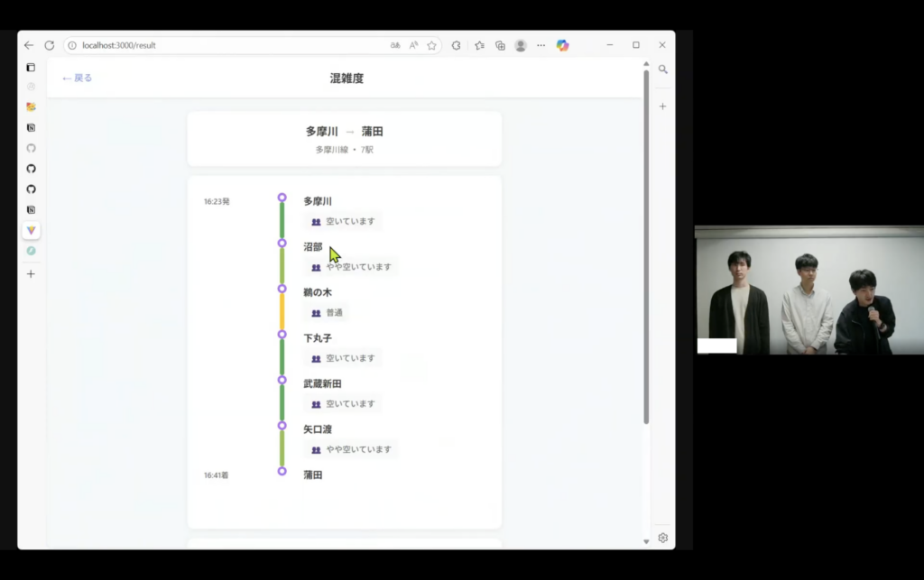Open the Vite tab in vertical tabs
The width and height of the screenshot is (924, 580).
click(31, 230)
